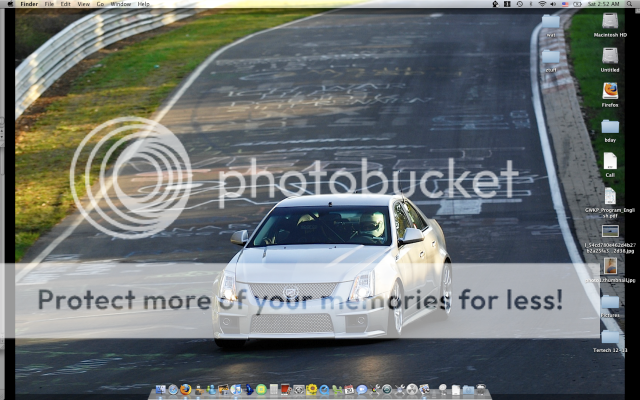The width and height of the screenshot is (640, 400).
Task: Open the Apple menu
Action: pyautogui.click(x=10, y=4)
